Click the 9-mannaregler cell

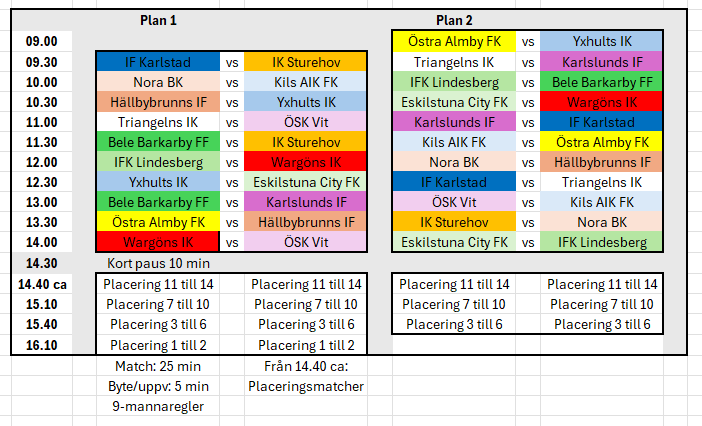point(158,406)
